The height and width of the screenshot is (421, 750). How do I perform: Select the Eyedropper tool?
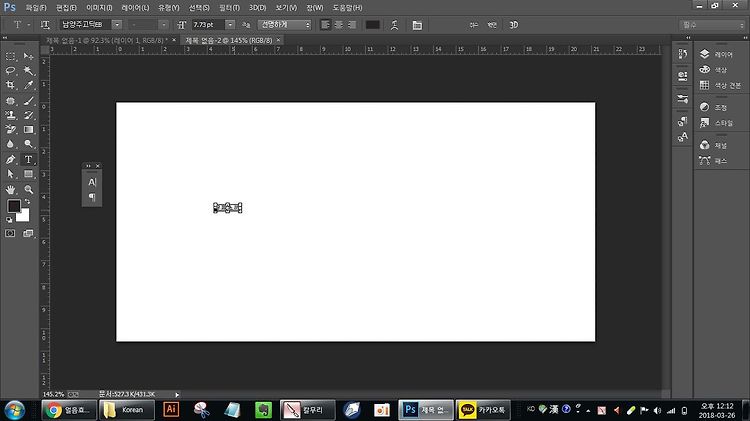click(x=29, y=85)
